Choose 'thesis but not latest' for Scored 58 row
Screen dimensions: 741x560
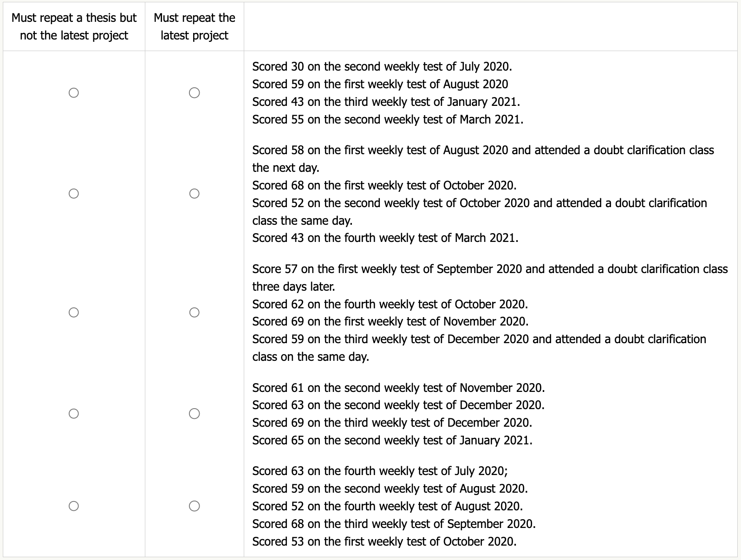coord(73,194)
